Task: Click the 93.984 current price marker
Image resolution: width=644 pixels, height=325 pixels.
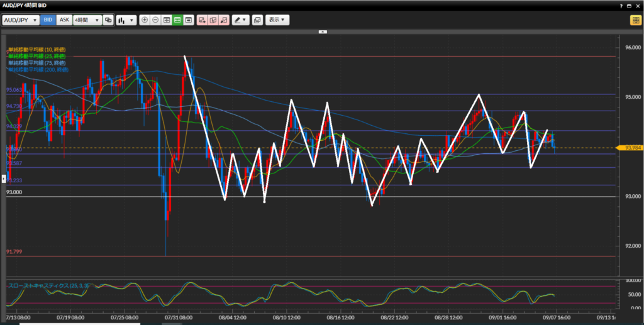Action: [x=631, y=148]
